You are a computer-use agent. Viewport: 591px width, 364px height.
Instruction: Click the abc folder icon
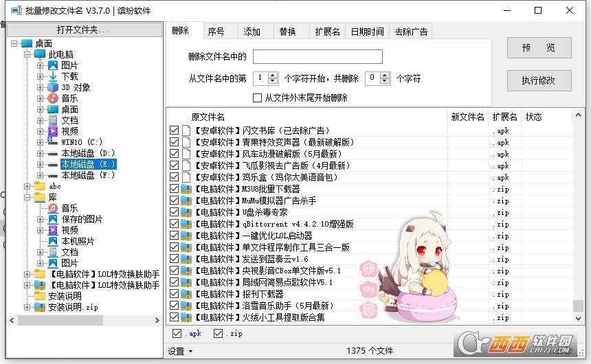click(x=40, y=186)
